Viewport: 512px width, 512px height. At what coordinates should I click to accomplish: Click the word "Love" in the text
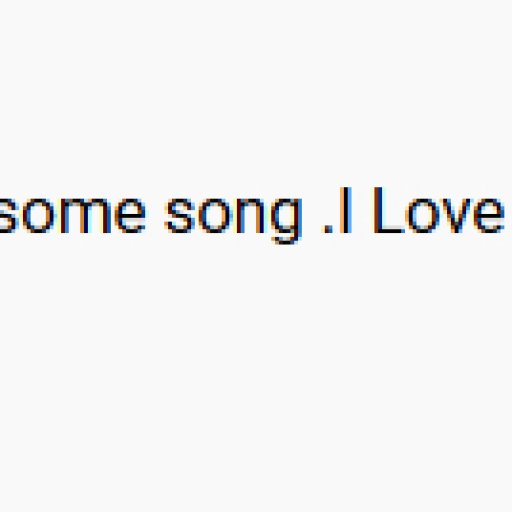[439, 210]
